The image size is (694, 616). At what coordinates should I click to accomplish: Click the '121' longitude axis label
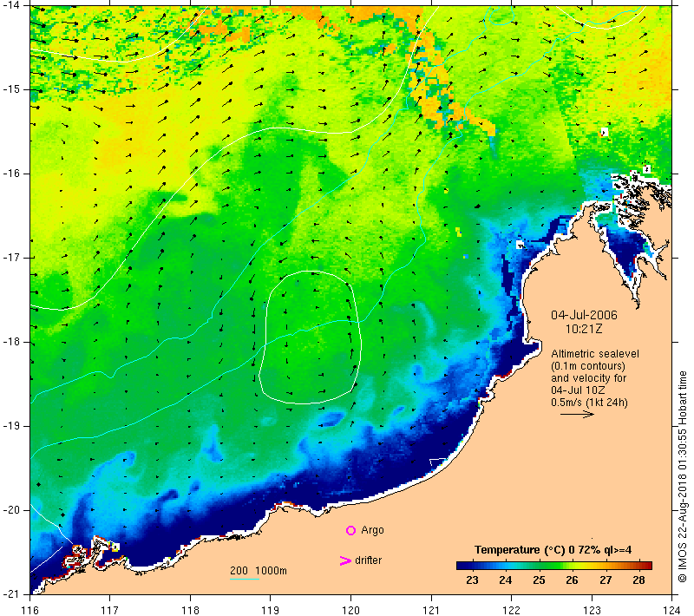tap(431, 610)
